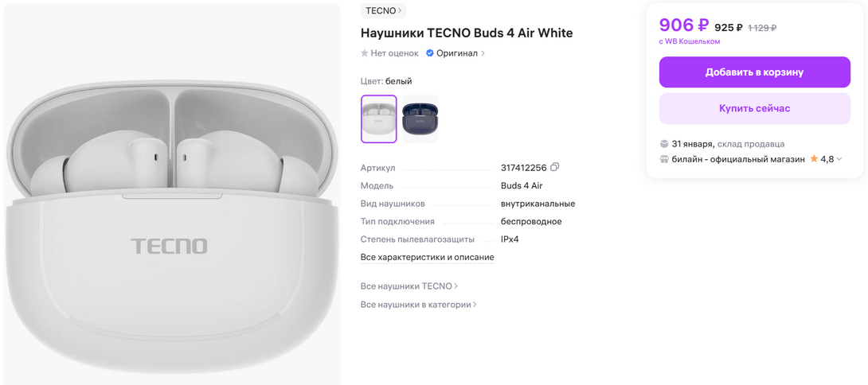Select the dark blue color option thumbnail
This screenshot has height=385, width=868.
[x=420, y=119]
